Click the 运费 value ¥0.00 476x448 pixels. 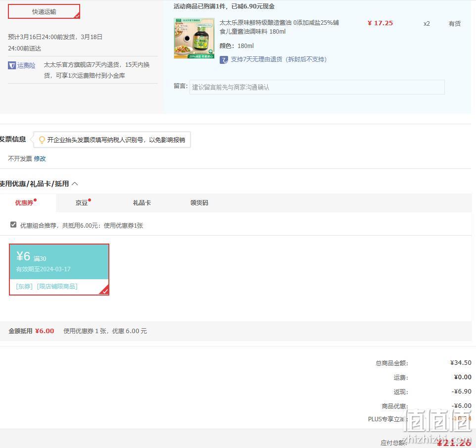(x=463, y=377)
